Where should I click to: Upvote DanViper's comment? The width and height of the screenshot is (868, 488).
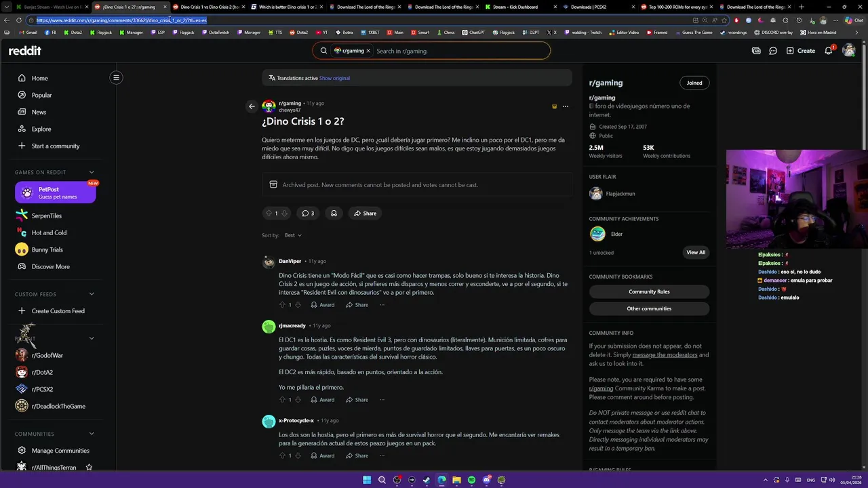point(283,305)
